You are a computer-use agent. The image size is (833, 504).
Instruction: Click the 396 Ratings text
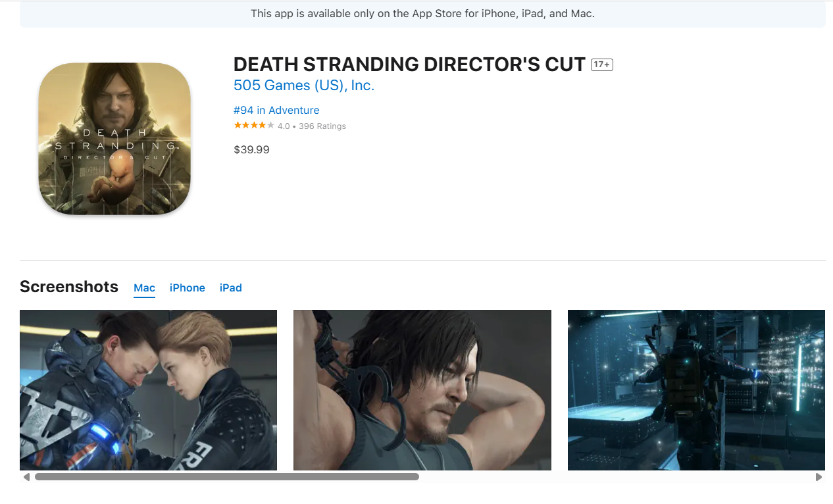pyautogui.click(x=322, y=126)
